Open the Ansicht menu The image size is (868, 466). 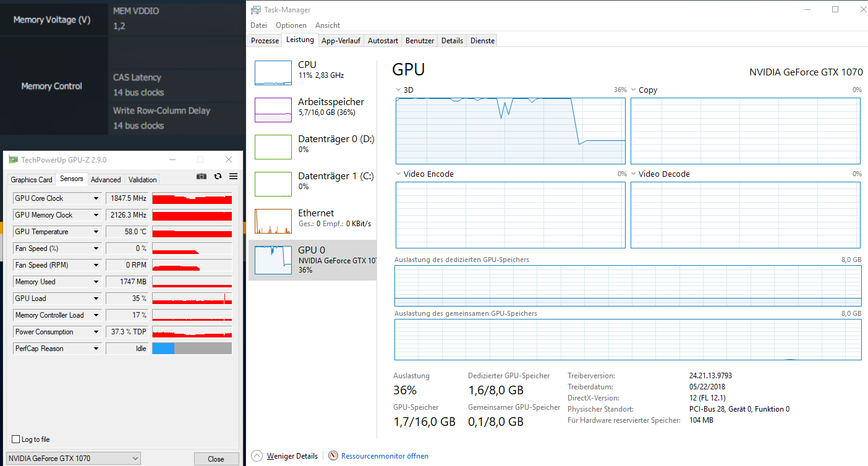pos(328,25)
